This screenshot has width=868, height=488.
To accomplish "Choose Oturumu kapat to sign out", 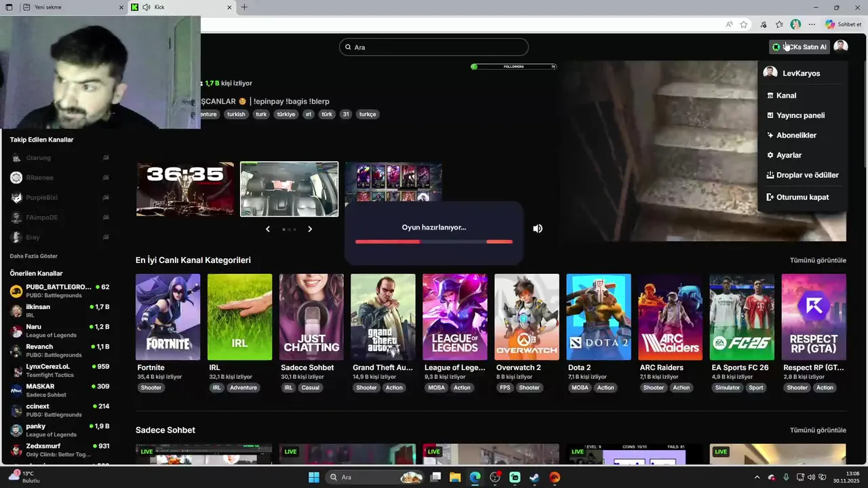I will 802,197.
